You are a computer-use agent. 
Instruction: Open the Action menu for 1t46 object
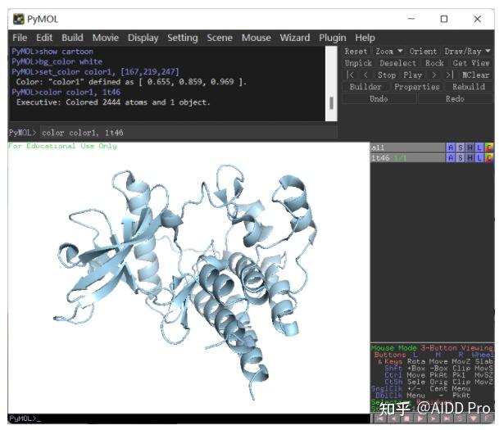(451, 158)
